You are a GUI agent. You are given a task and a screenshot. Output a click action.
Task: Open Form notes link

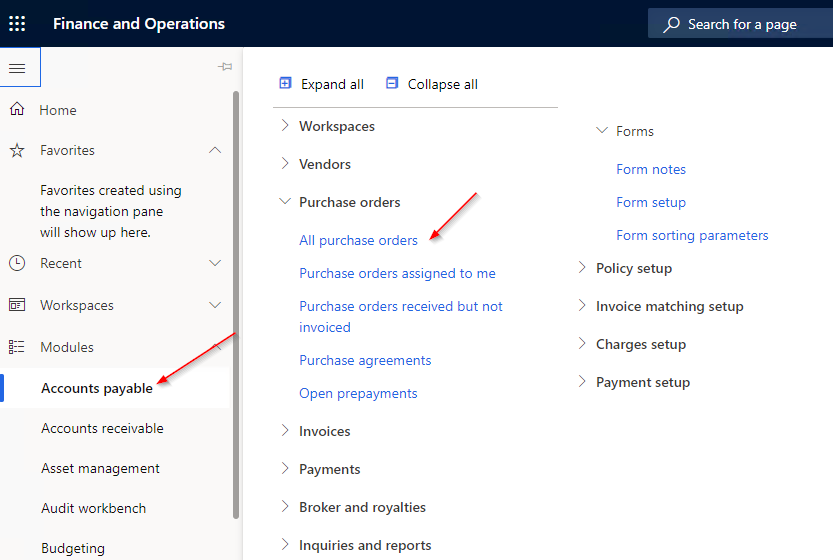tap(651, 169)
